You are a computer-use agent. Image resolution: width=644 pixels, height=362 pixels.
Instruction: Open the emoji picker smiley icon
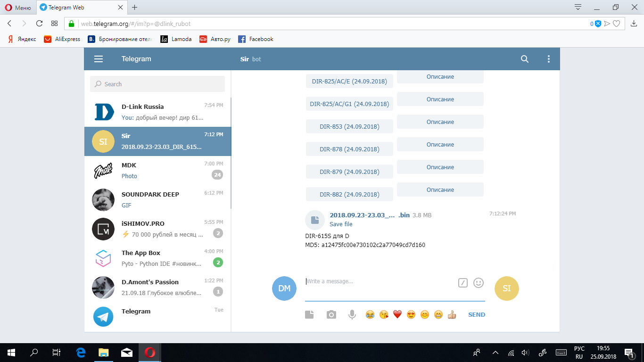pyautogui.click(x=479, y=283)
